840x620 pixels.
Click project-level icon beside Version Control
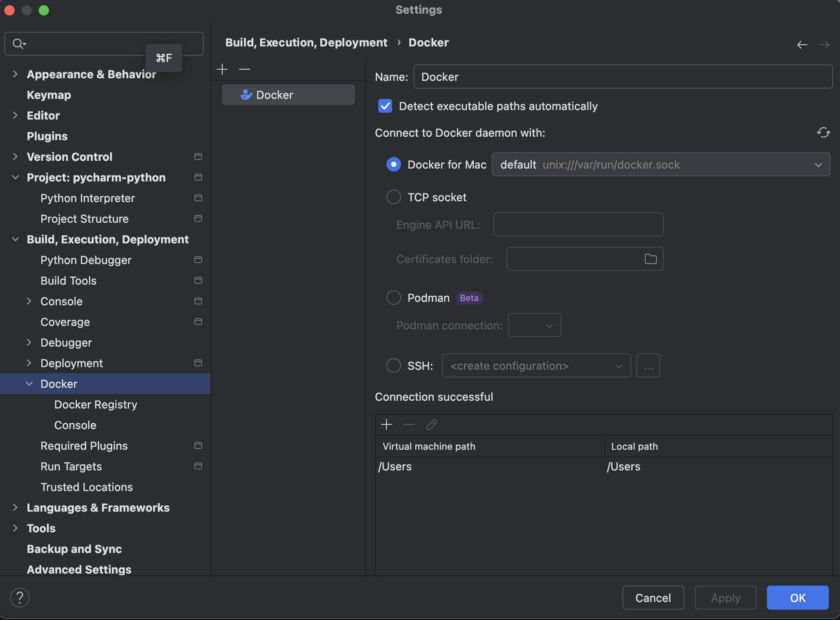(x=198, y=157)
